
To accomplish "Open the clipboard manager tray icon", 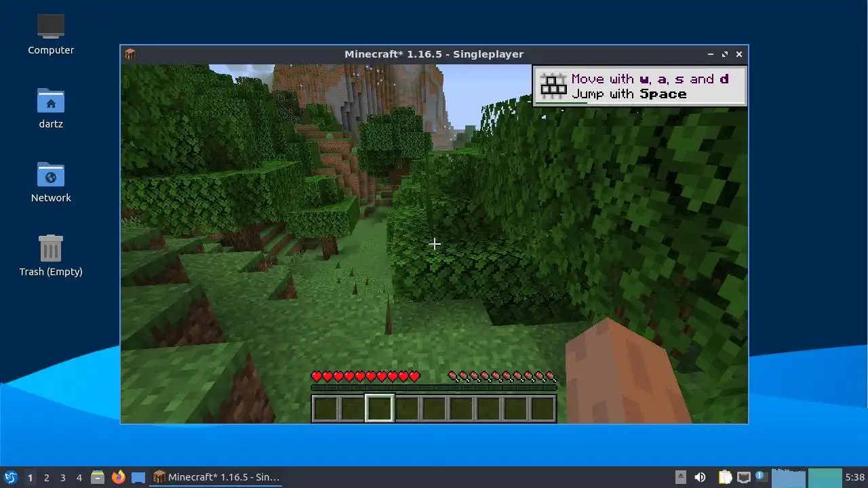I will pyautogui.click(x=725, y=477).
